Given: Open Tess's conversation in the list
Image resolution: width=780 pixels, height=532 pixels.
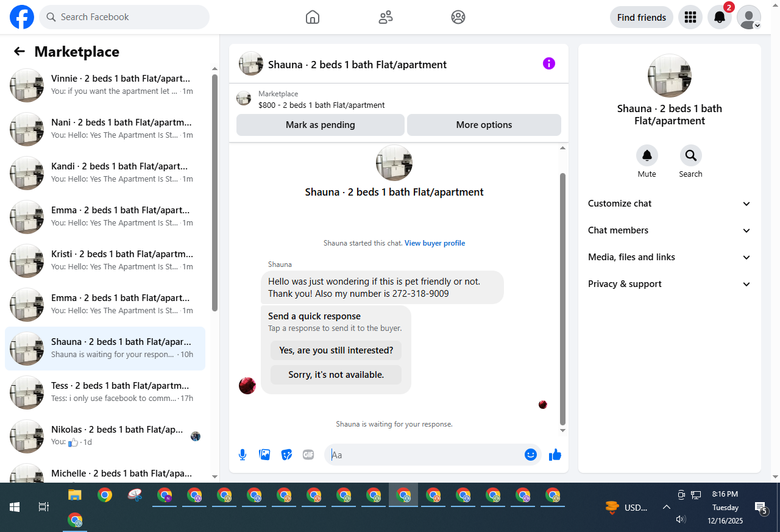Looking at the screenshot, I should click(105, 392).
